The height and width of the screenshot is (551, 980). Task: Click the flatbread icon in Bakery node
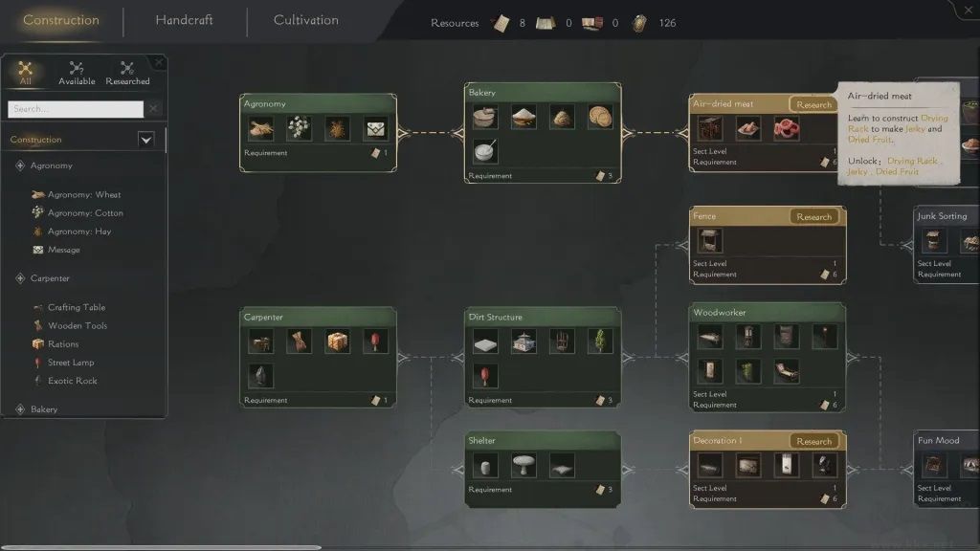[x=600, y=117]
